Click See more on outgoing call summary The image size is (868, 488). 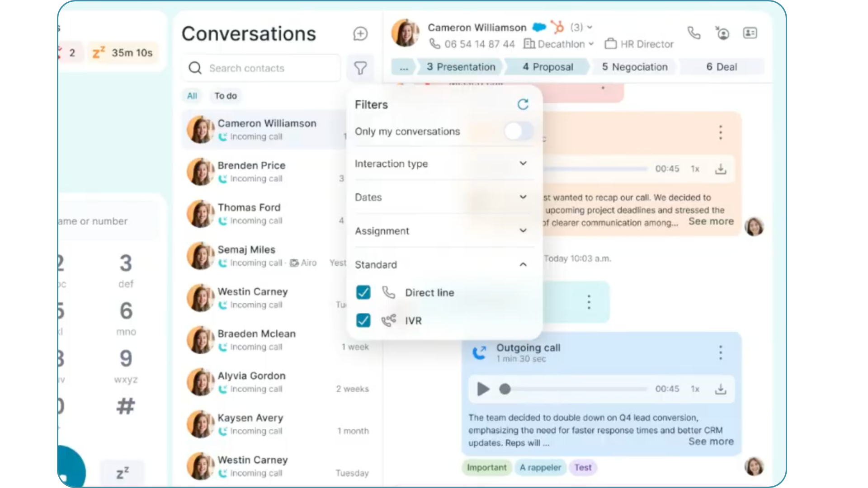point(711,441)
